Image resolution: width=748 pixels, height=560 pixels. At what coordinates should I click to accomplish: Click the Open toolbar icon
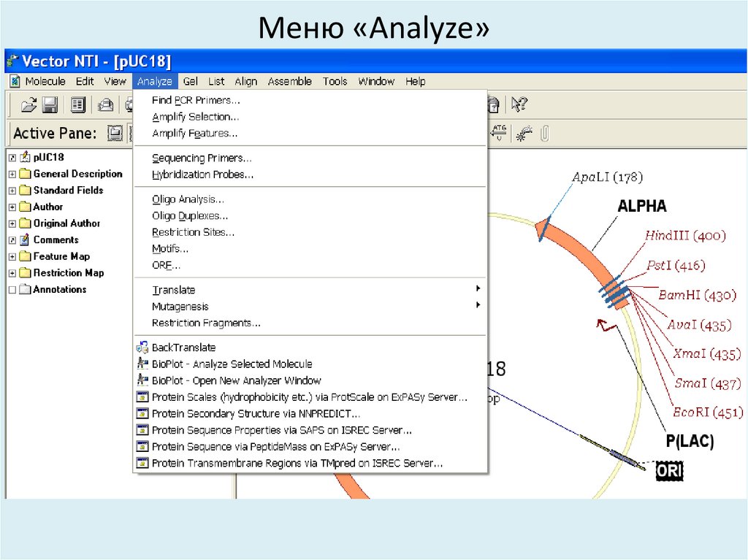(29, 105)
